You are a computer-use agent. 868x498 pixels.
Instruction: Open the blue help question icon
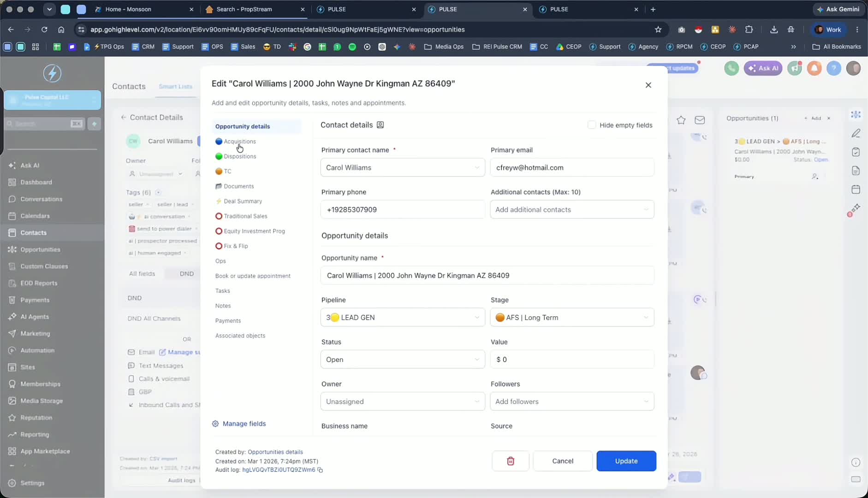[833, 68]
